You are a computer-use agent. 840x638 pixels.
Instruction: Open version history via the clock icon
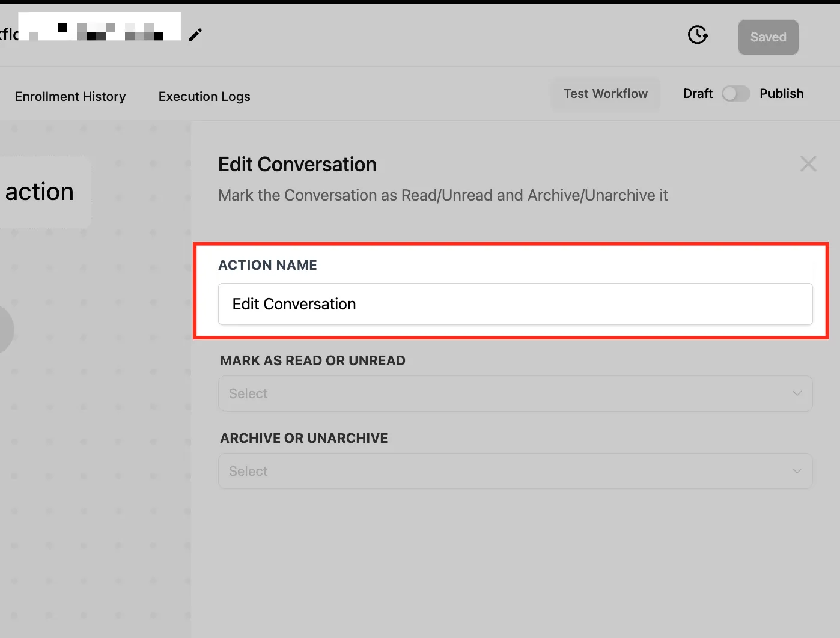pyautogui.click(x=698, y=35)
